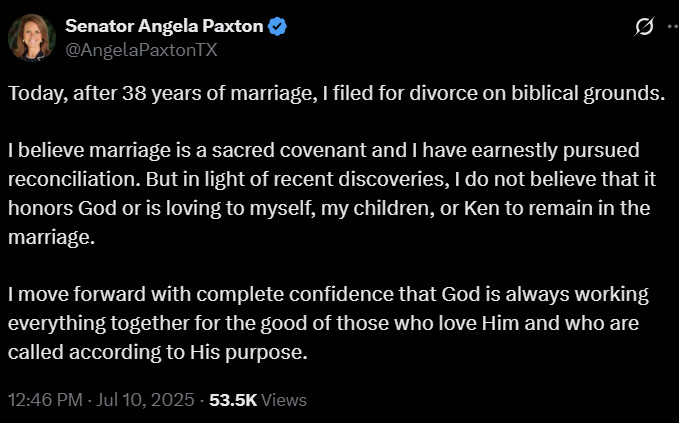Click the paragraph beginning 'I move forward'

328,323
